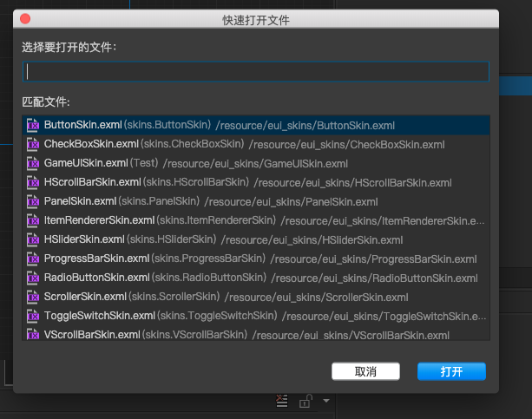Click path /resource/eui_skins/HSliderSkin.exml
The height and width of the screenshot is (419, 532).
312,240
